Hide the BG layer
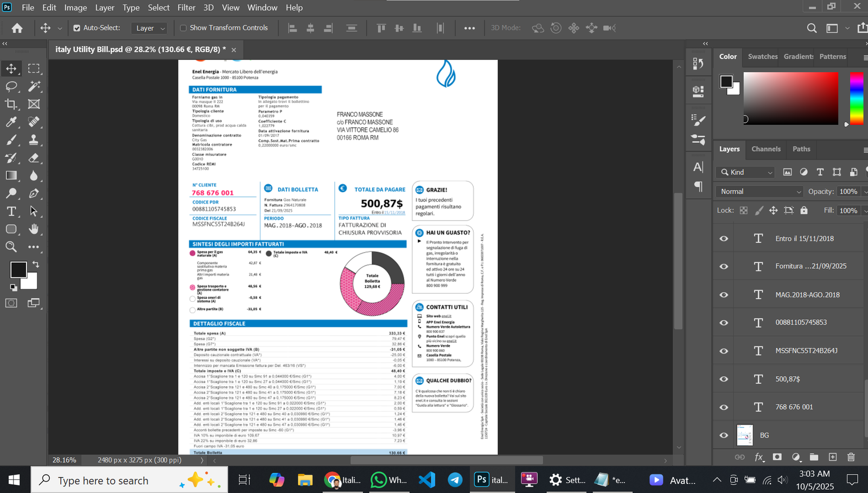The height and width of the screenshot is (493, 868). point(724,435)
